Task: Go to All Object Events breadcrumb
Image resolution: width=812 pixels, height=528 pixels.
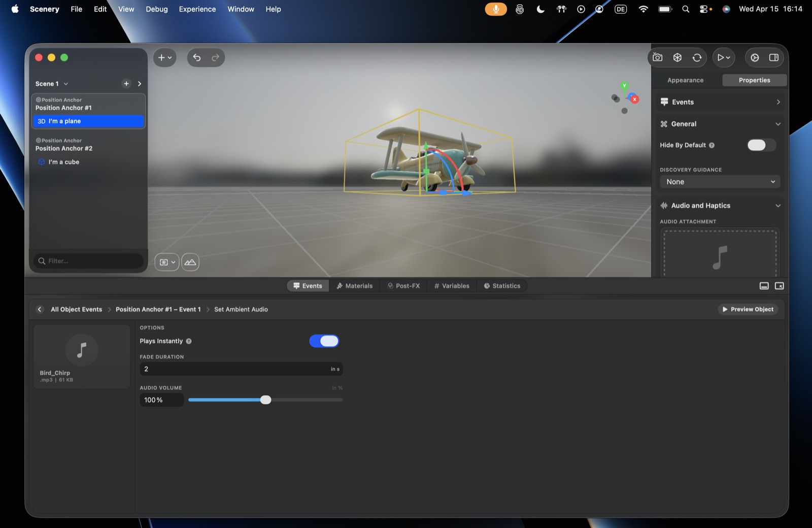Action: click(x=76, y=309)
